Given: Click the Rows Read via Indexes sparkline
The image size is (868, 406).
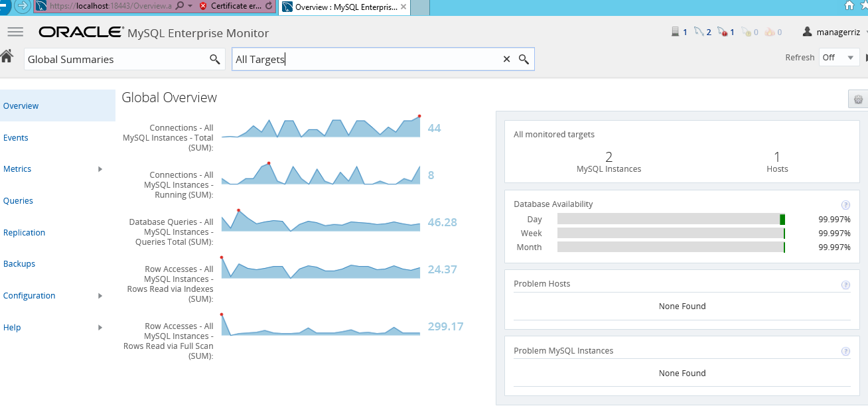Looking at the screenshot, I should click(x=321, y=267).
